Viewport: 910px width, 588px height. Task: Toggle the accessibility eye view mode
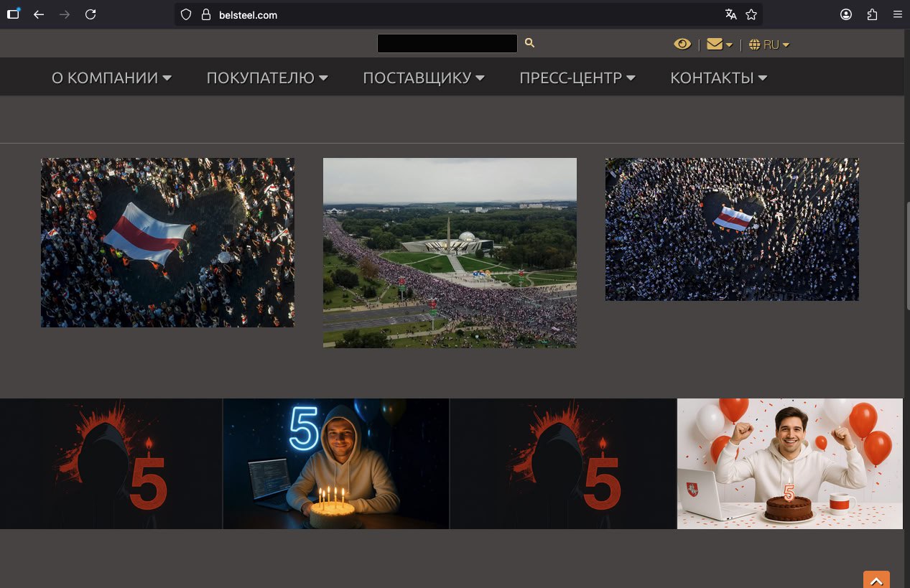click(682, 45)
